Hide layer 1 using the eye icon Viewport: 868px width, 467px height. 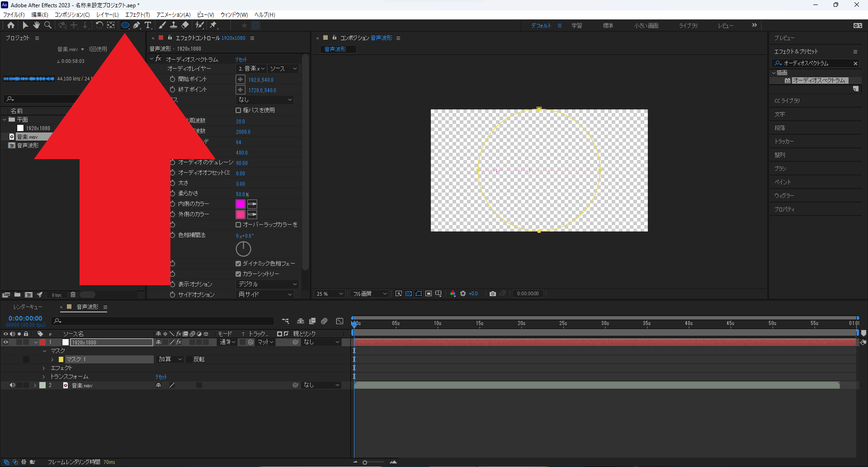tap(6, 342)
